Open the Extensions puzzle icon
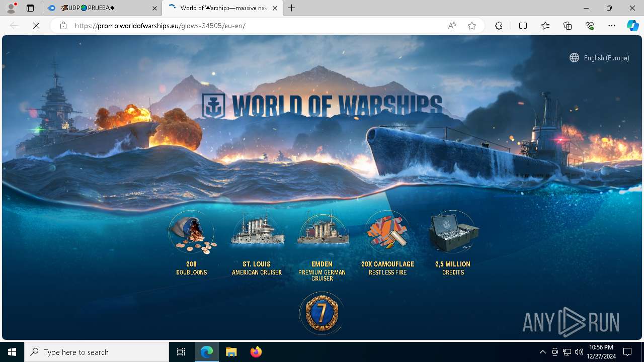 coord(499,26)
